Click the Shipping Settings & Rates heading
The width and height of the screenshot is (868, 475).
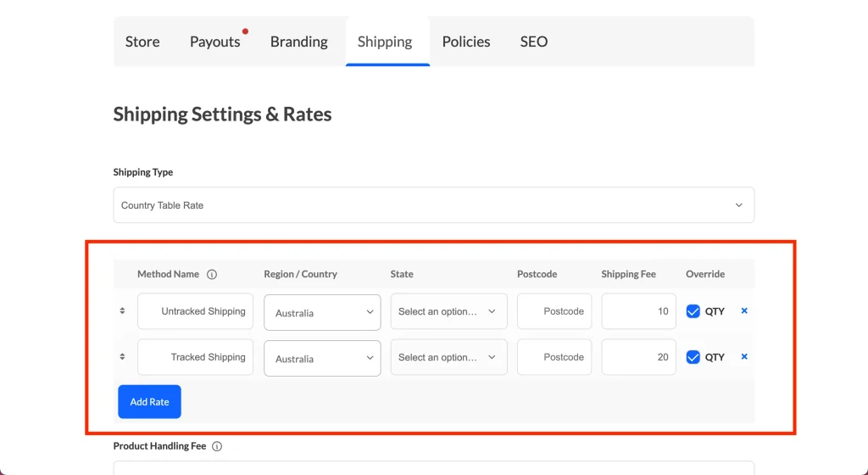[x=223, y=114]
